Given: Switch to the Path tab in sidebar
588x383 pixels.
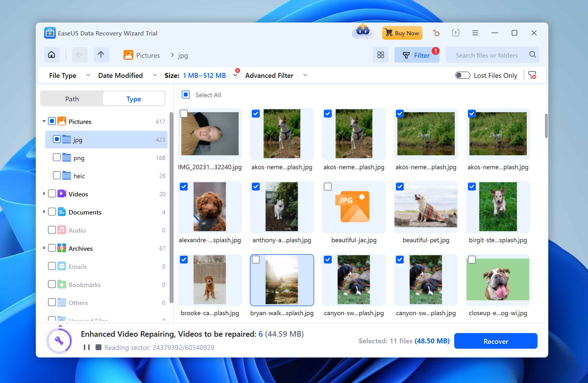Looking at the screenshot, I should tap(72, 98).
